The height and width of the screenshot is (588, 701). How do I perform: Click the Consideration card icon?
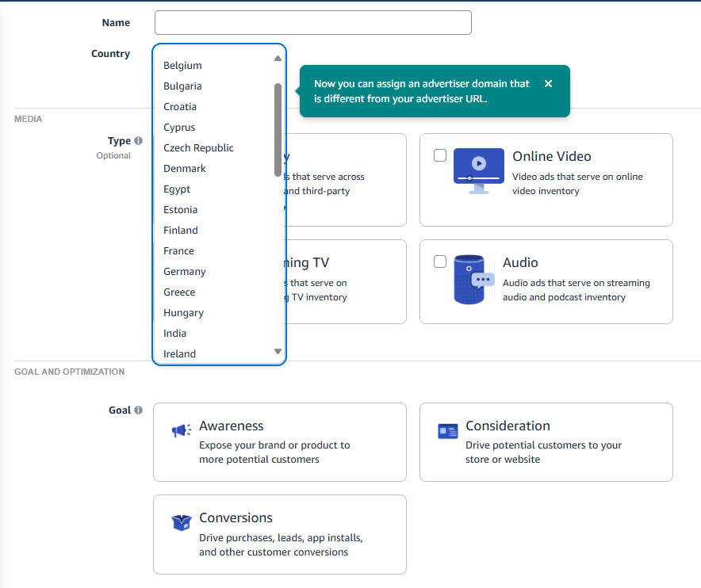[448, 431]
